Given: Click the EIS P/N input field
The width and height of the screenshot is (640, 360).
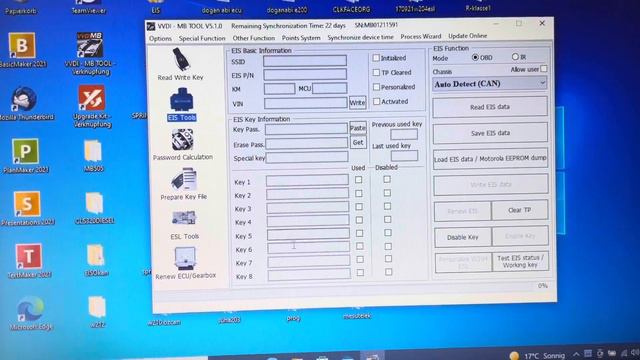Looking at the screenshot, I should point(305,75).
